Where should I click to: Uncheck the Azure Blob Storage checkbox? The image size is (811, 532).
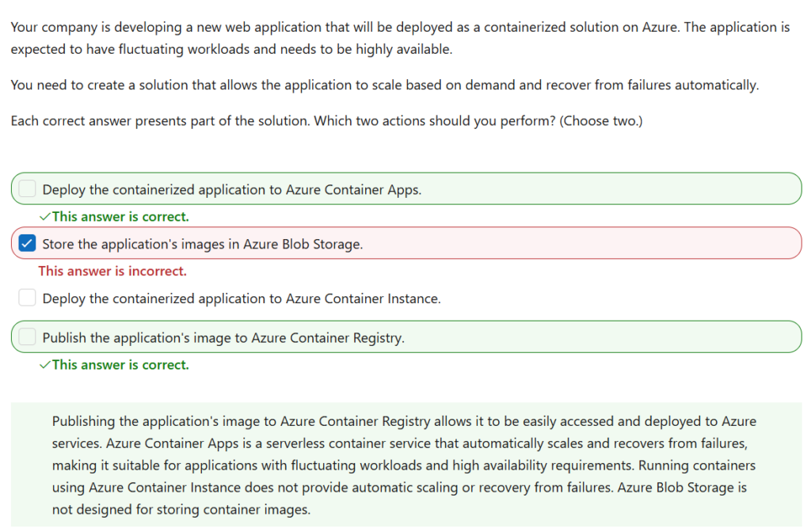(x=27, y=243)
